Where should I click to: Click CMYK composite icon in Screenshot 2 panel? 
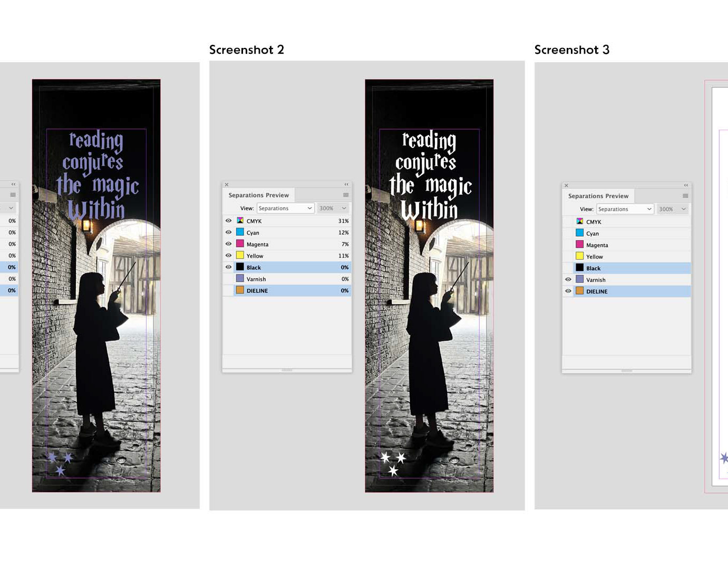[240, 221]
